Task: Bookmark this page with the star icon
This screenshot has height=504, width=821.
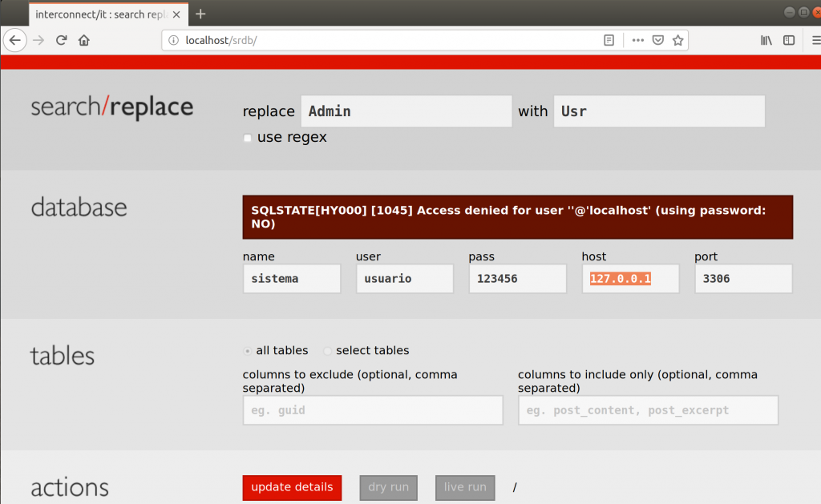Action: 678,40
